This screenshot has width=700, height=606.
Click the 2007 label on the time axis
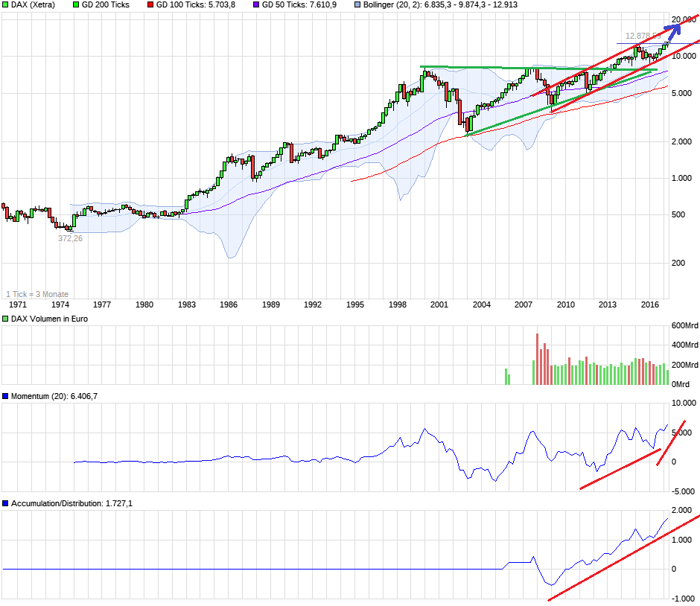524,304
